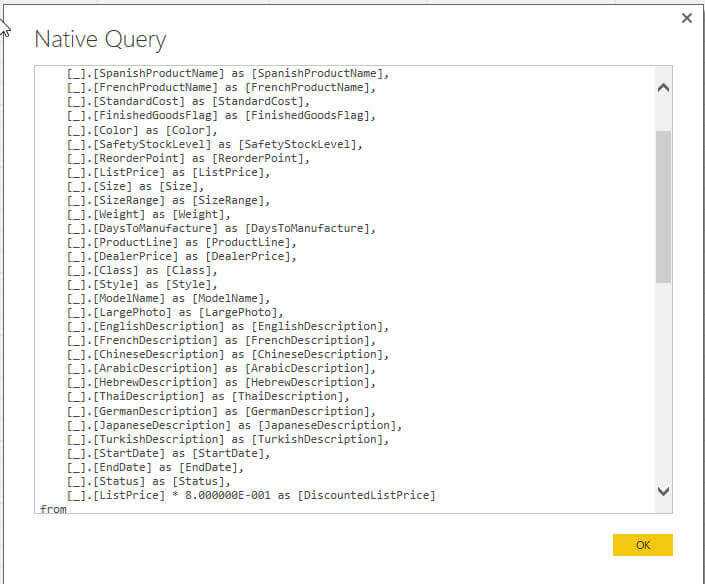Click the SafetyStockLevel query line
This screenshot has height=584, width=705.
[214, 144]
